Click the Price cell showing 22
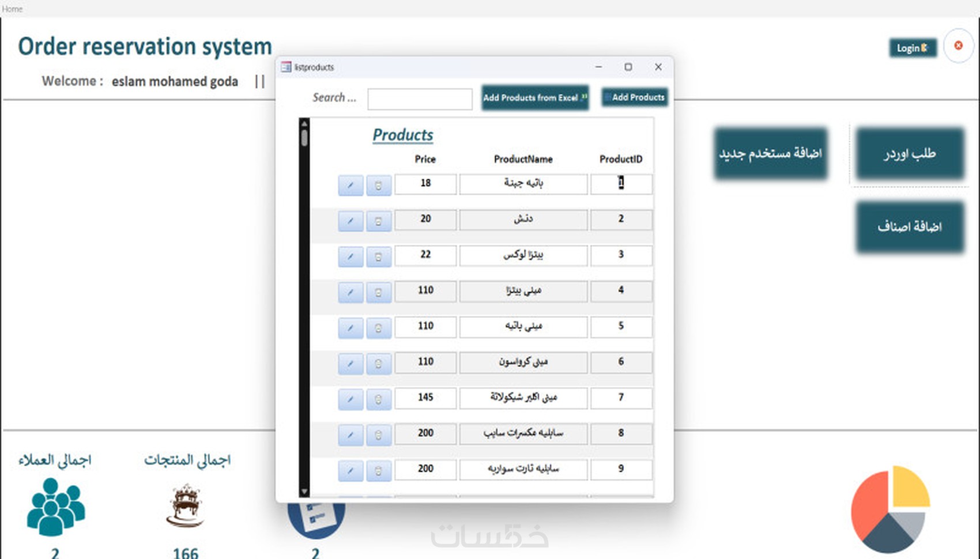Screen dimensions: 980x559 point(425,255)
